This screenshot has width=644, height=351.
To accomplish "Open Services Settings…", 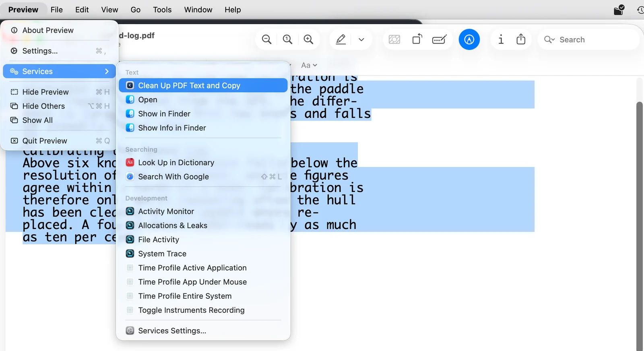I will coord(203,330).
